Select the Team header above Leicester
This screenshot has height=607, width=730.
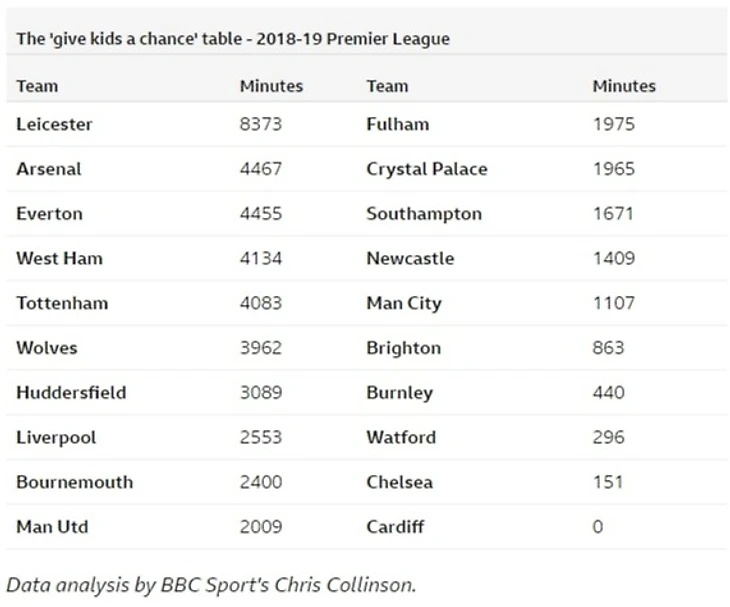[37, 86]
